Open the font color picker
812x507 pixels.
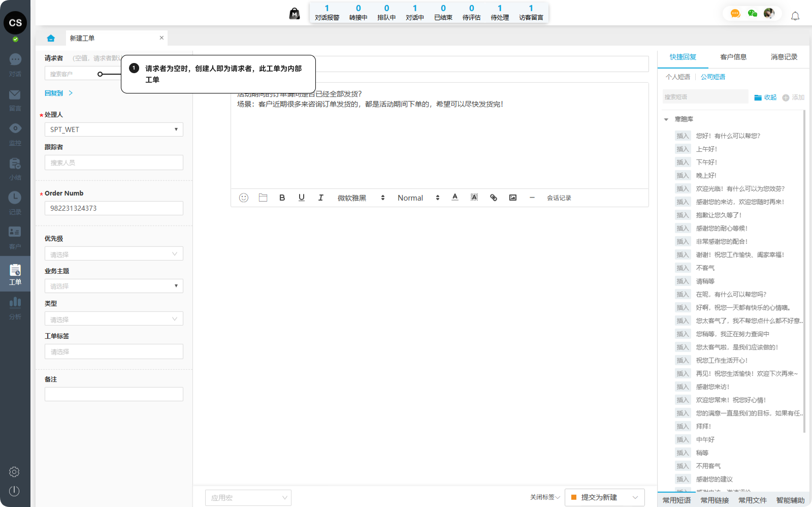coord(455,198)
